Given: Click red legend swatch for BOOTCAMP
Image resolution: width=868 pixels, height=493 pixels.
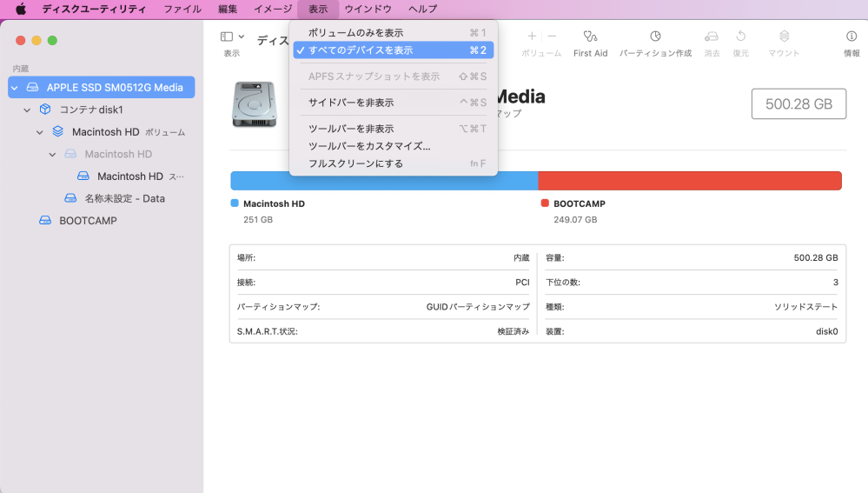Looking at the screenshot, I should click(545, 203).
